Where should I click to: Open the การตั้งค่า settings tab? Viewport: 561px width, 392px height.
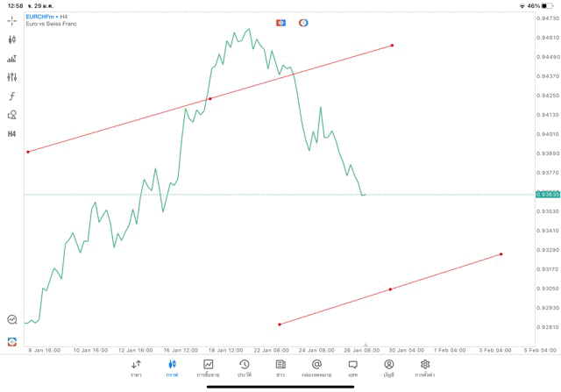pyautogui.click(x=425, y=367)
